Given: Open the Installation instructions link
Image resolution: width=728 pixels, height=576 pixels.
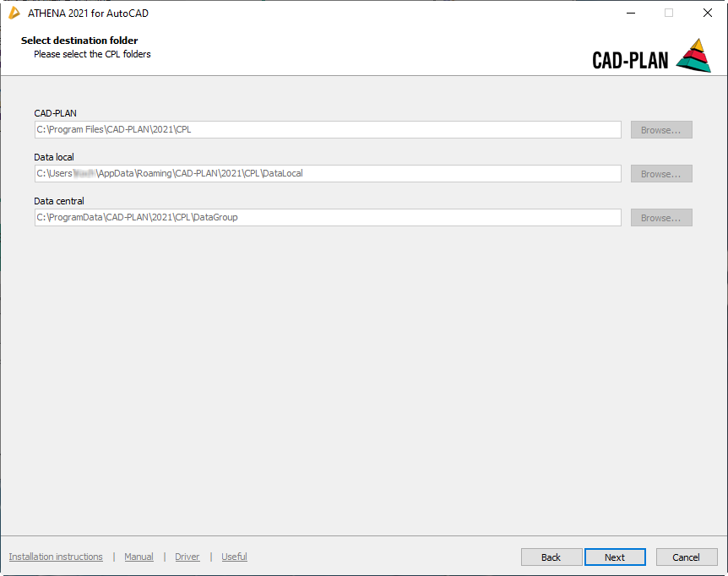Looking at the screenshot, I should pyautogui.click(x=56, y=557).
